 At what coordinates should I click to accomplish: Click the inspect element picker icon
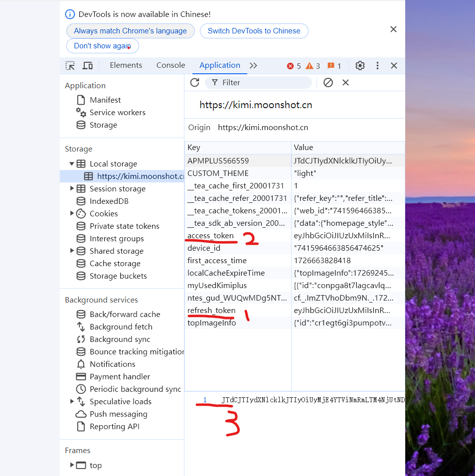[x=70, y=66]
